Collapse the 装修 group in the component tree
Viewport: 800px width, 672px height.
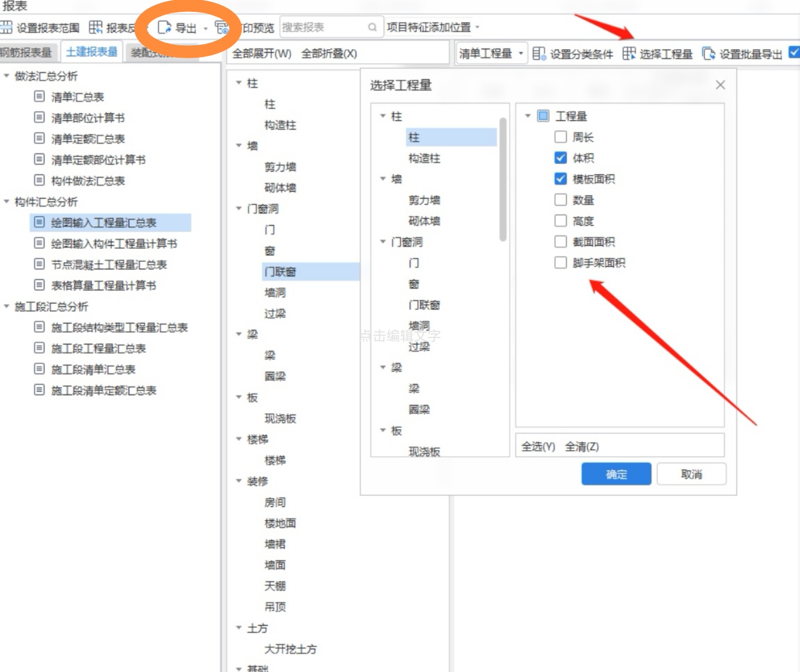239,481
